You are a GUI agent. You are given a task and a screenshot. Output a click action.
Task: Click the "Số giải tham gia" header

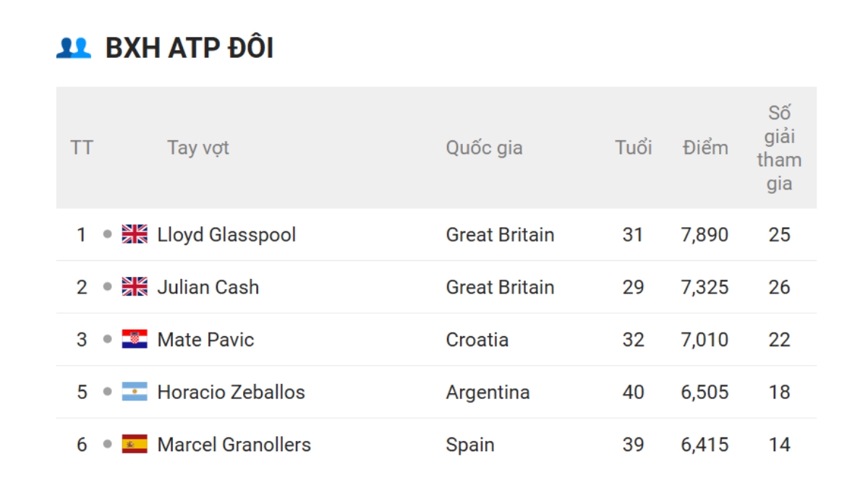tap(779, 147)
